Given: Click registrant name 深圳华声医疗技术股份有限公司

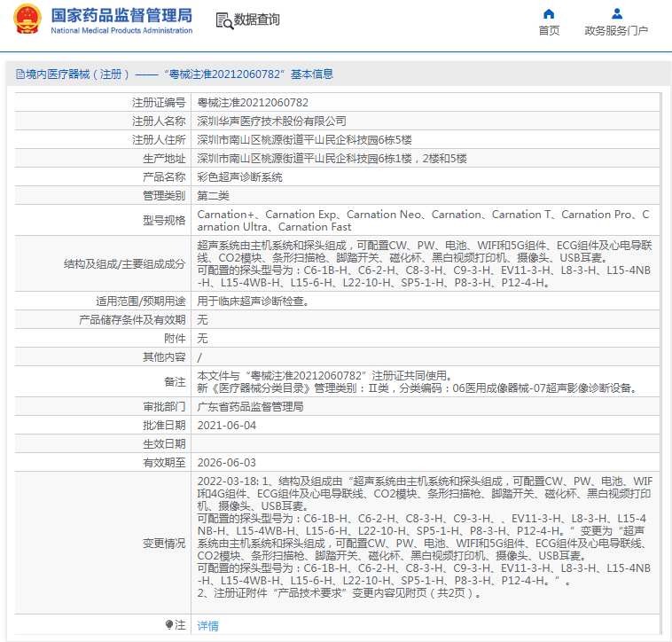Looking at the screenshot, I should (x=271, y=121).
